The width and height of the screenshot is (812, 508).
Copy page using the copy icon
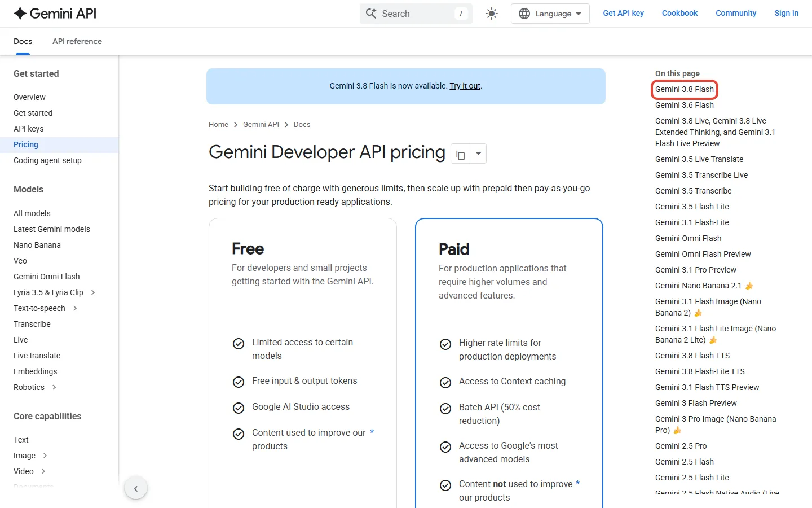pos(461,154)
